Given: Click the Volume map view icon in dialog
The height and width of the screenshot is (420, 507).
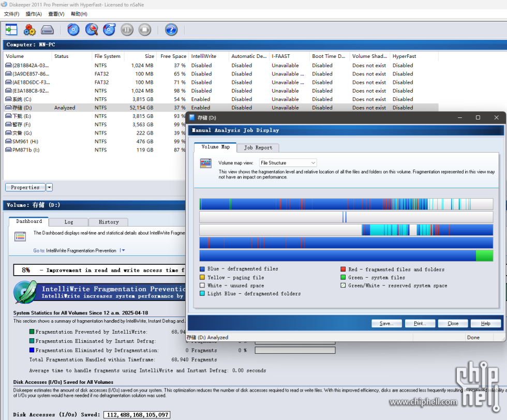Looking at the screenshot, I should click(x=206, y=163).
